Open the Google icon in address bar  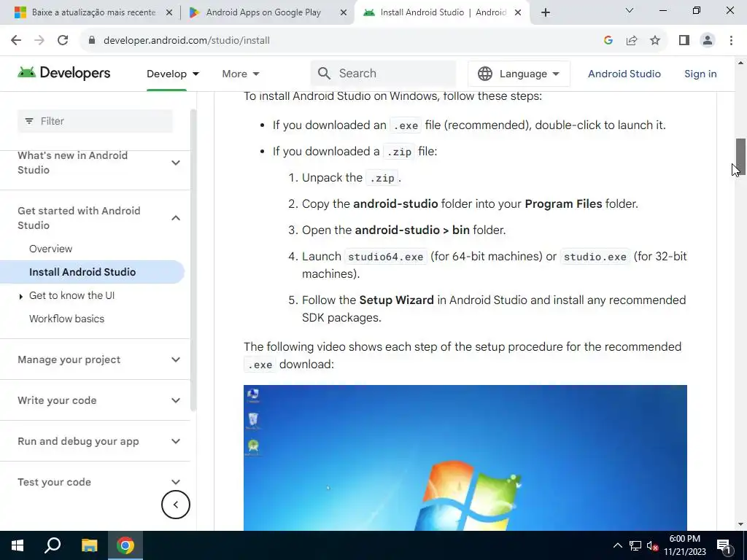pos(608,41)
